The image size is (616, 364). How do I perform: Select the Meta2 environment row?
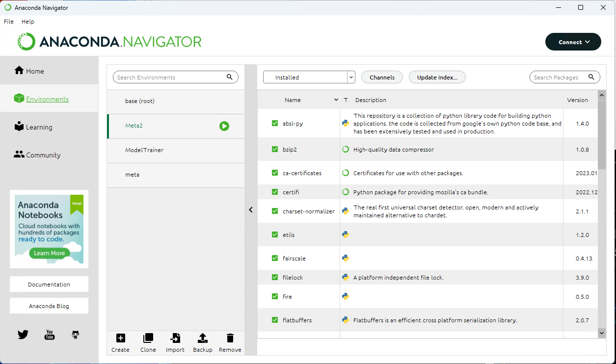coord(176,126)
